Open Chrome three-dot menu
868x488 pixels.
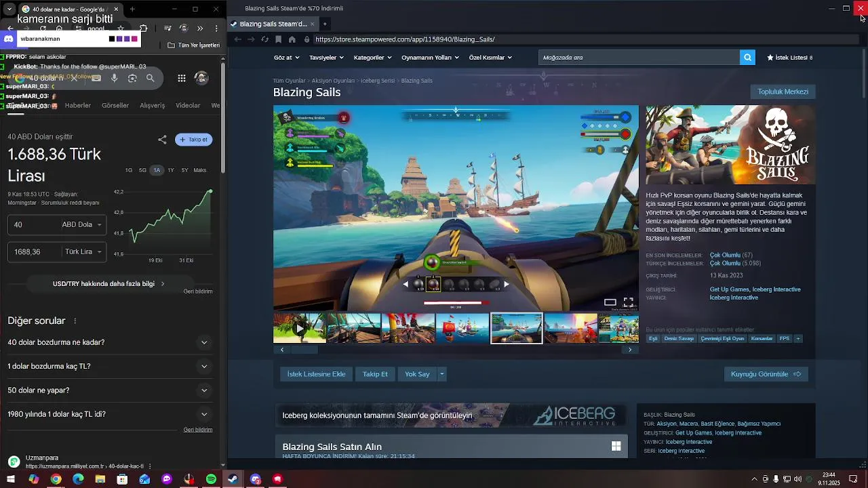click(x=216, y=28)
